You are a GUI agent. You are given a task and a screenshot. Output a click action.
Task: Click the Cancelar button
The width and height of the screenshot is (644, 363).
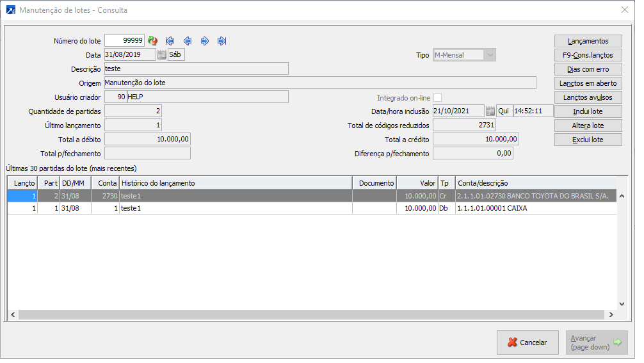[x=527, y=343]
